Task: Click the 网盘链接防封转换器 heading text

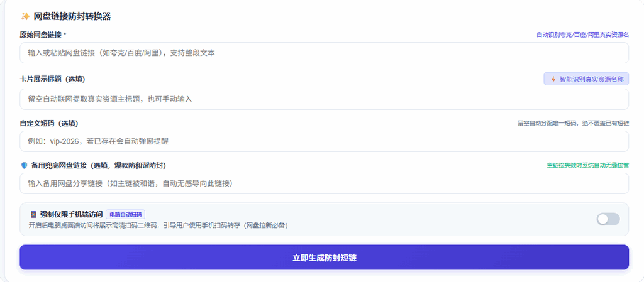Action: pyautogui.click(x=72, y=16)
